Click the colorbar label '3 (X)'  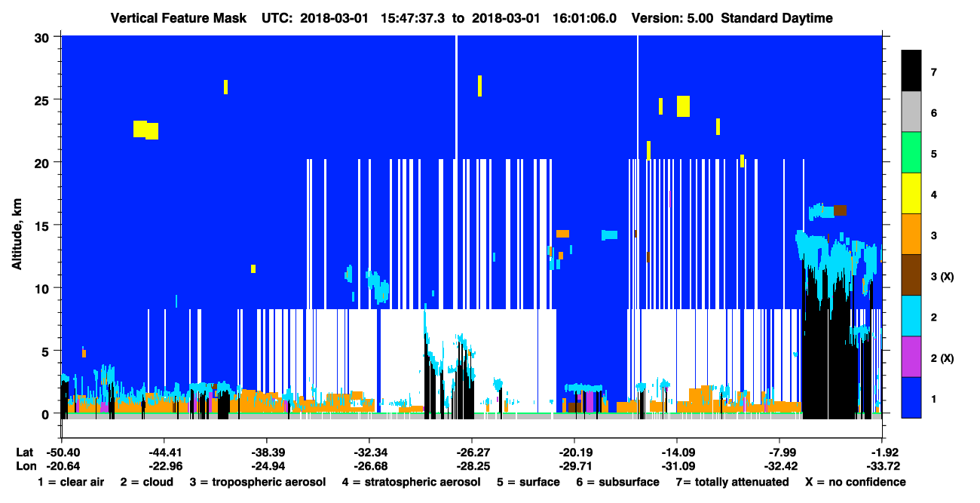coord(942,277)
